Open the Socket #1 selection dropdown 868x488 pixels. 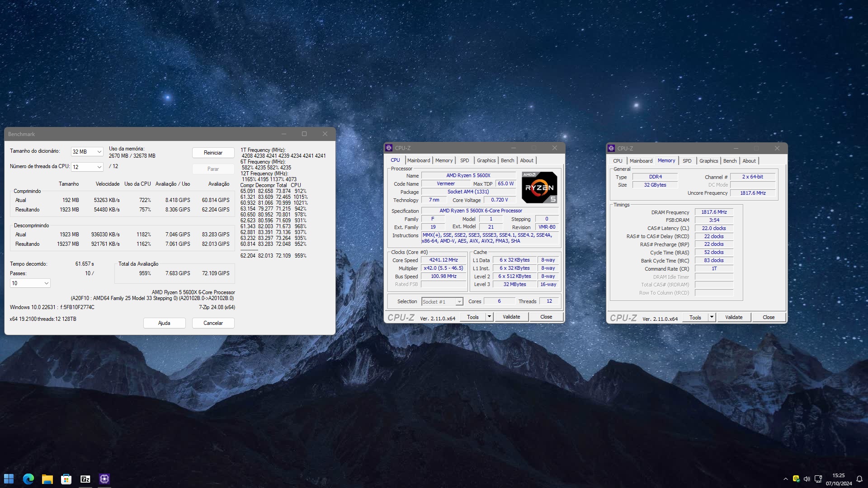point(442,302)
